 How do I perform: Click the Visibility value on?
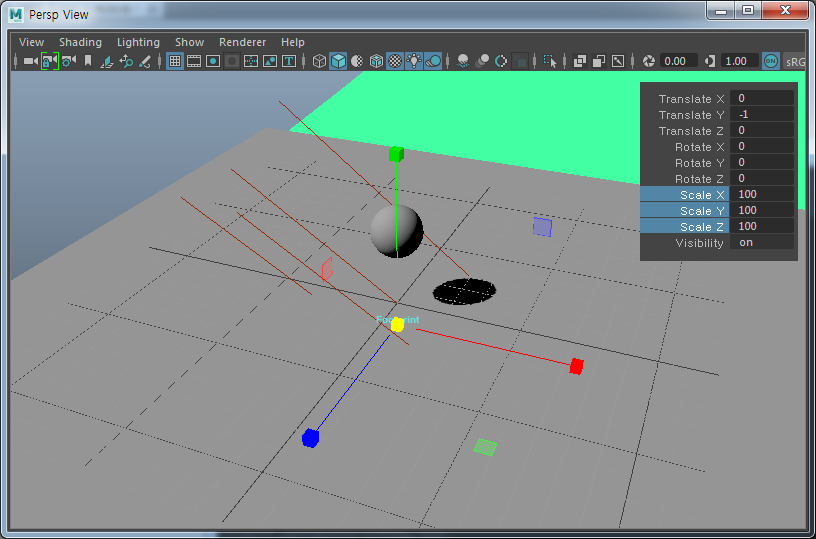762,242
